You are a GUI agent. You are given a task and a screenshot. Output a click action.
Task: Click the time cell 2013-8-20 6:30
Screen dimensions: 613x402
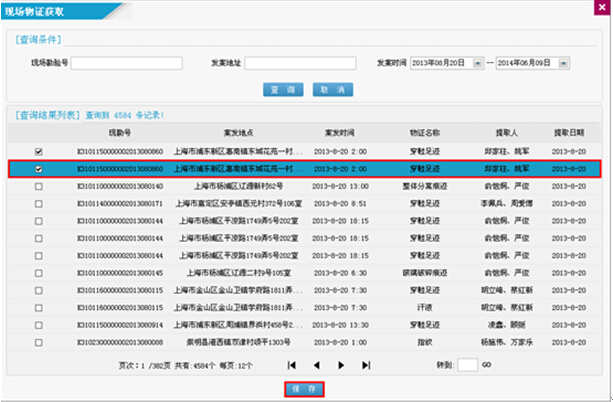[x=340, y=273]
